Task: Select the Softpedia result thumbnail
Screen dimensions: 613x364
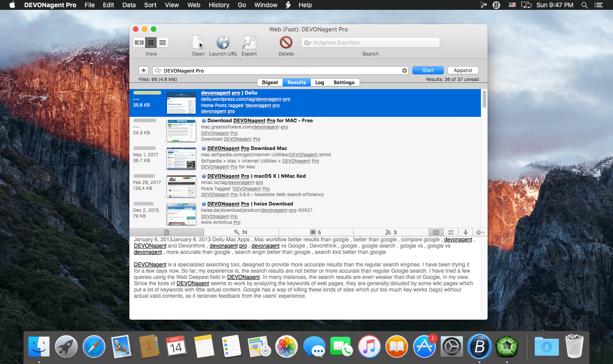Action: pyautogui.click(x=181, y=158)
